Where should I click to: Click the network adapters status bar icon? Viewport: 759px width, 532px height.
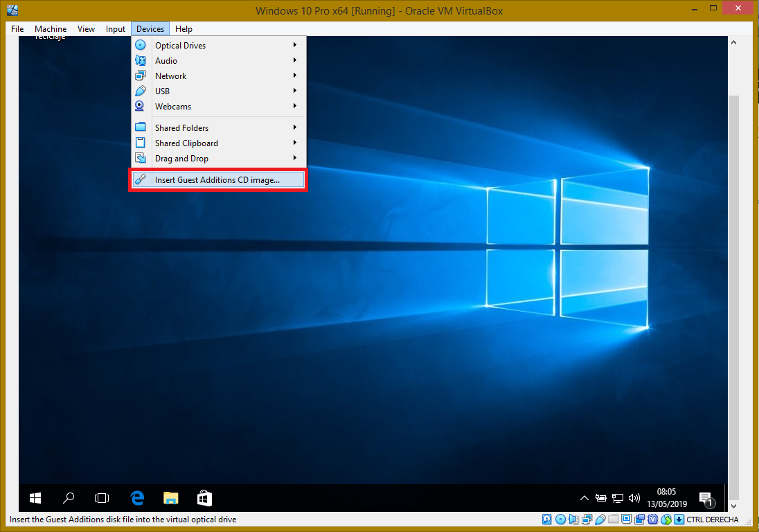click(587, 520)
